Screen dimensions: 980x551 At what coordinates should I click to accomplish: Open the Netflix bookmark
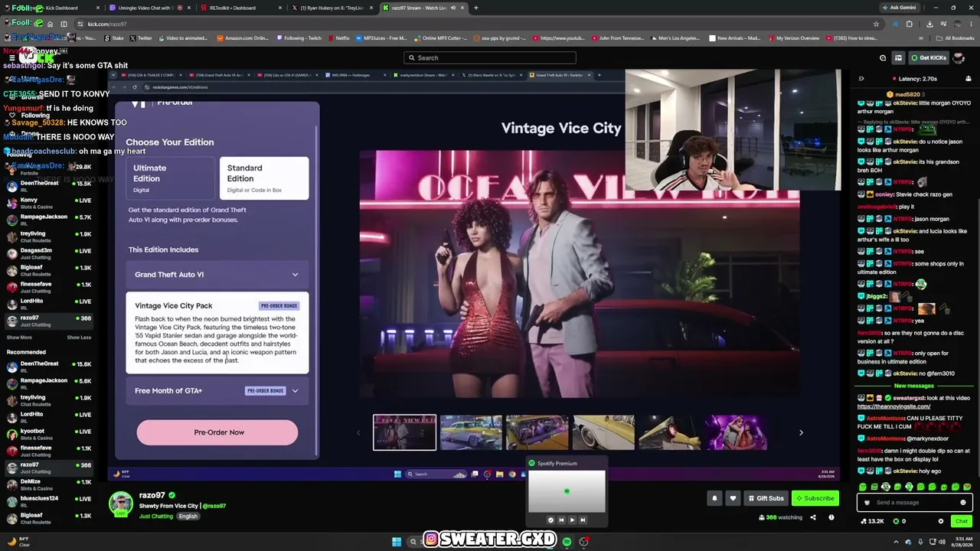[338, 37]
